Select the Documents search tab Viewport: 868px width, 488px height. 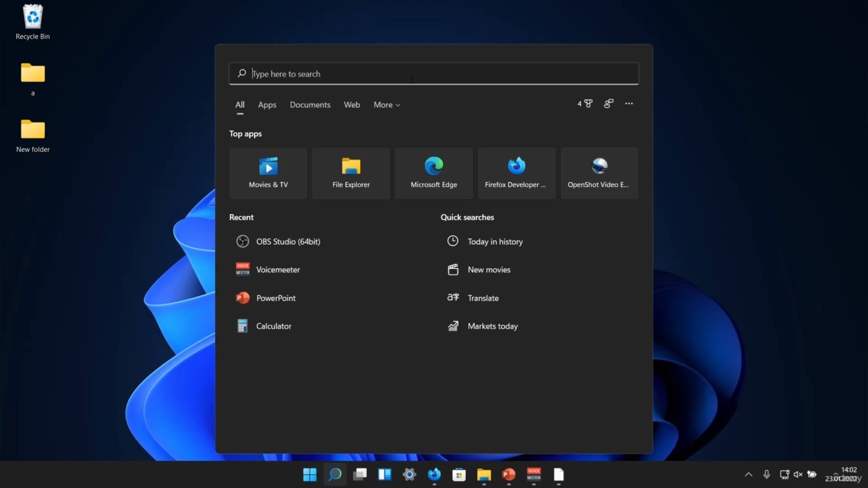click(310, 105)
